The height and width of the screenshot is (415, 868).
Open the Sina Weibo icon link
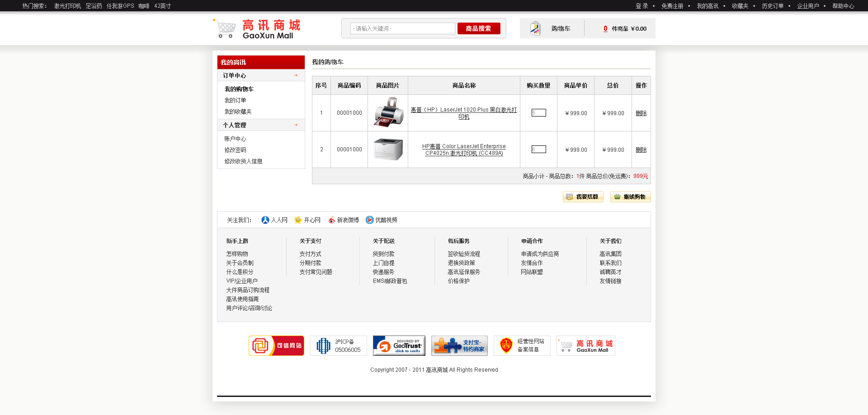(x=332, y=220)
